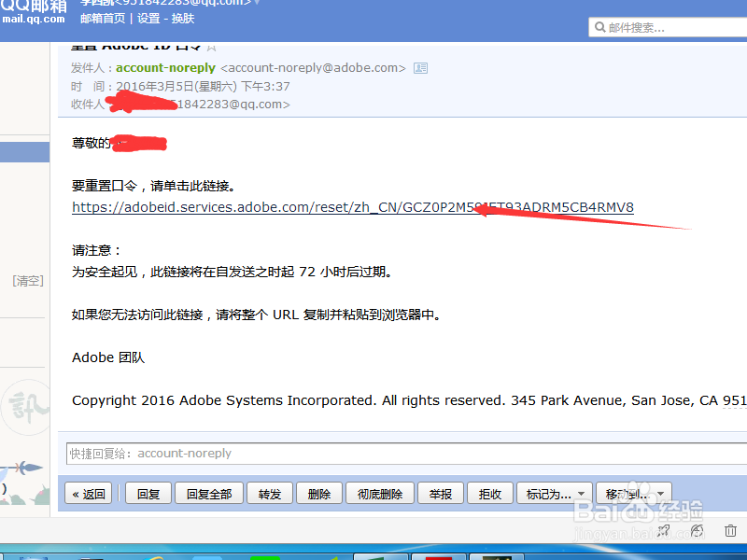Click the rocket accelerator icon in status bar
747x560 pixels.
664,530
